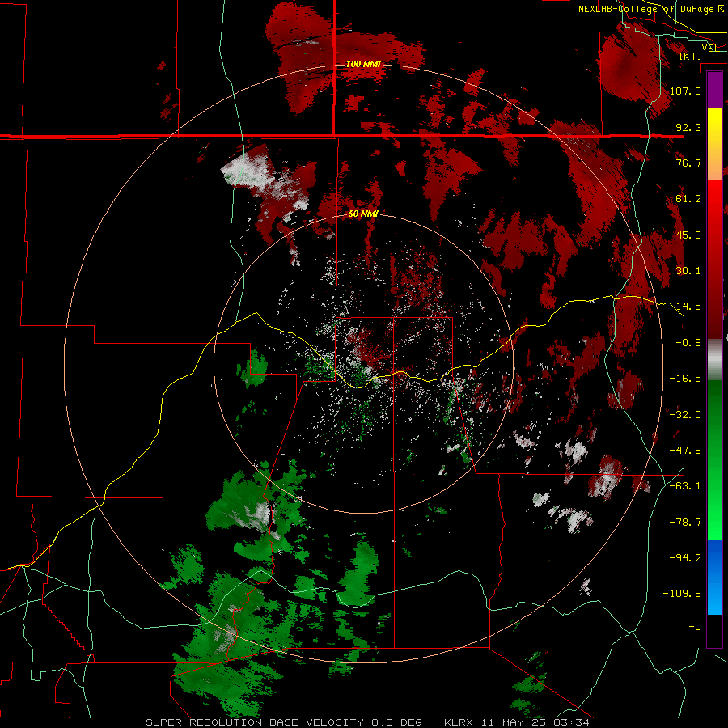Click the bottom caption SUPER-RESOLUTION BASE VELOCITY
Image resolution: width=728 pixels, height=728 pixels.
(x=255, y=722)
